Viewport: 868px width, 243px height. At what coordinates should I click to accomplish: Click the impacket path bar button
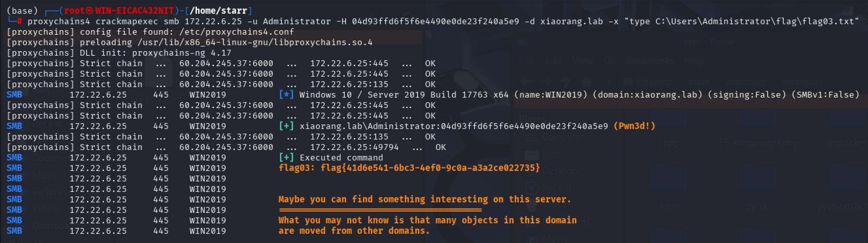[745, 82]
